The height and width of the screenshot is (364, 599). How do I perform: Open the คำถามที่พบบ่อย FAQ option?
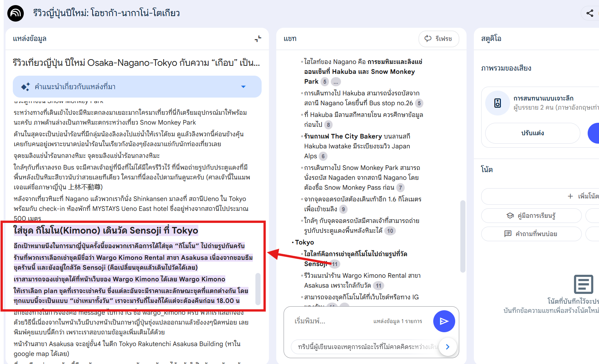(531, 234)
